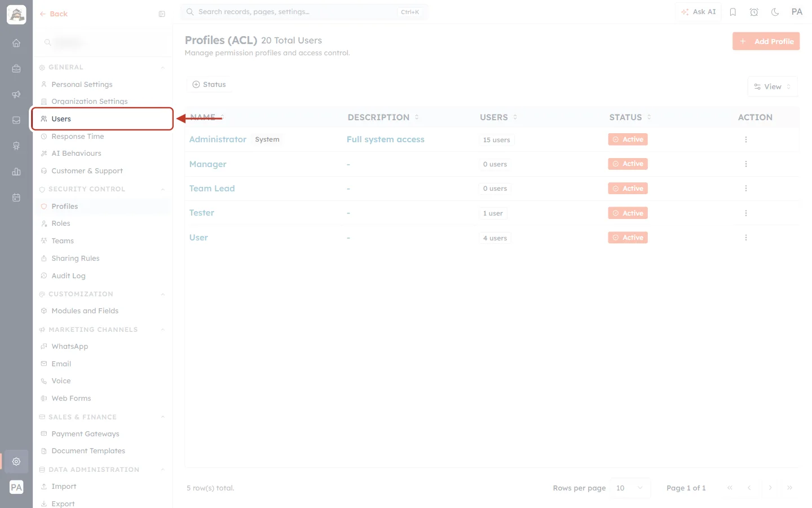Viewport: 812px width, 508px height.
Task: Click the app logo at top-left
Action: (x=16, y=15)
